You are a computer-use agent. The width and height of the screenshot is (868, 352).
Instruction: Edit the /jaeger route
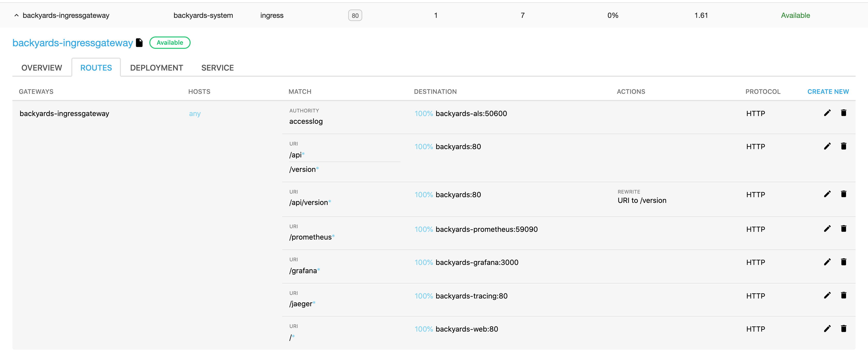coord(827,296)
